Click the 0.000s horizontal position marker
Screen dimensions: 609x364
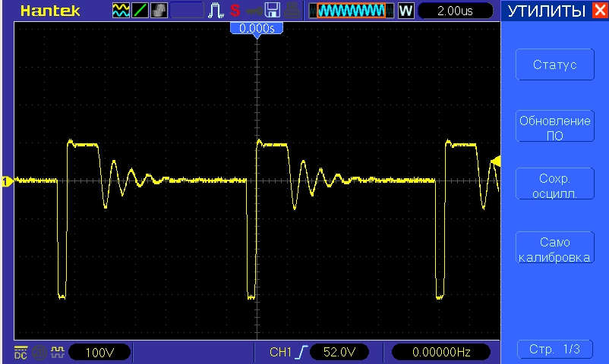click(x=257, y=28)
